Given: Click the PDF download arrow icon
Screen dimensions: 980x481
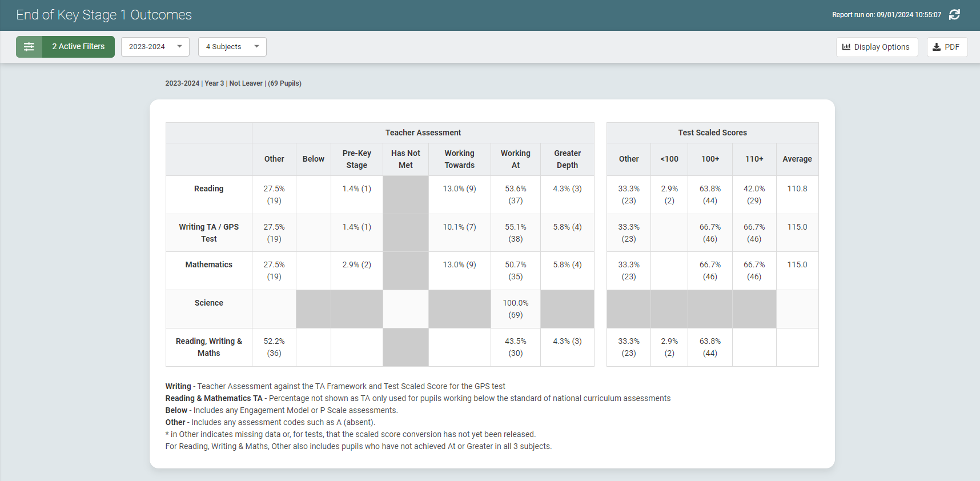Looking at the screenshot, I should [937, 47].
